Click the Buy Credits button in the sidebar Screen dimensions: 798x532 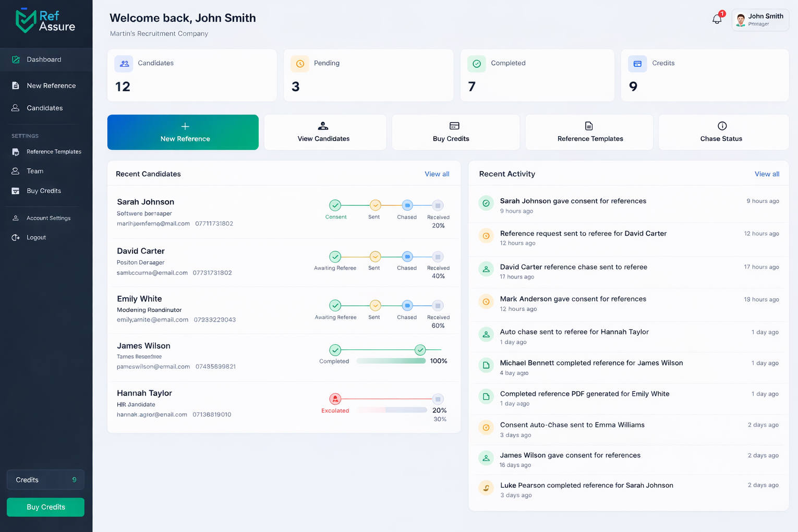(x=45, y=507)
